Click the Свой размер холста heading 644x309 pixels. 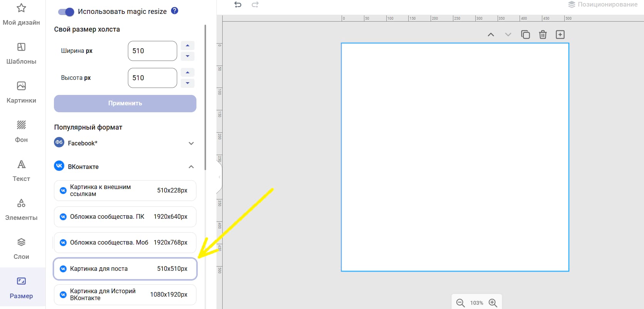(87, 29)
